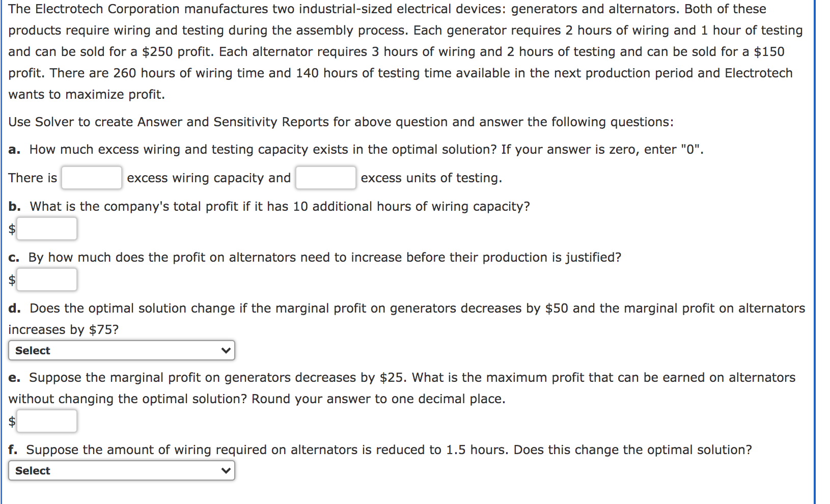
Task: Click the question f text about reduced wiring
Action: coord(380,450)
